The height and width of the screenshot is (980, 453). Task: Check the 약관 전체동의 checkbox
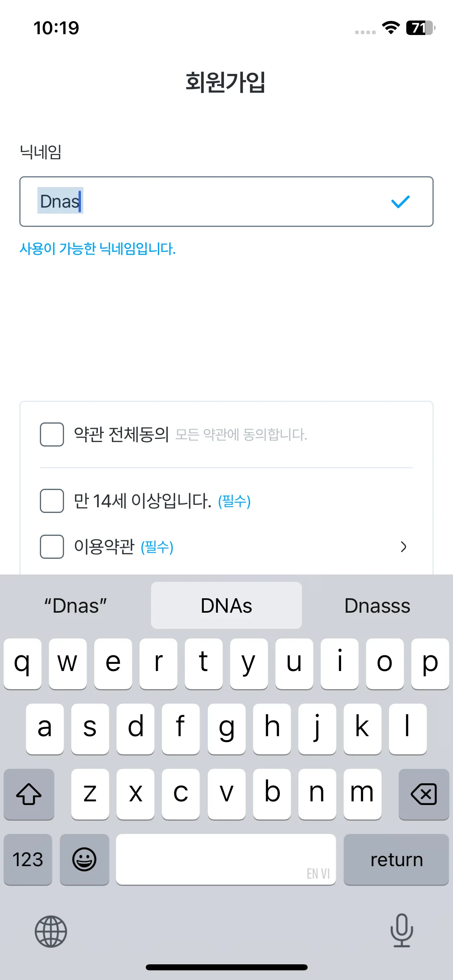(x=52, y=434)
